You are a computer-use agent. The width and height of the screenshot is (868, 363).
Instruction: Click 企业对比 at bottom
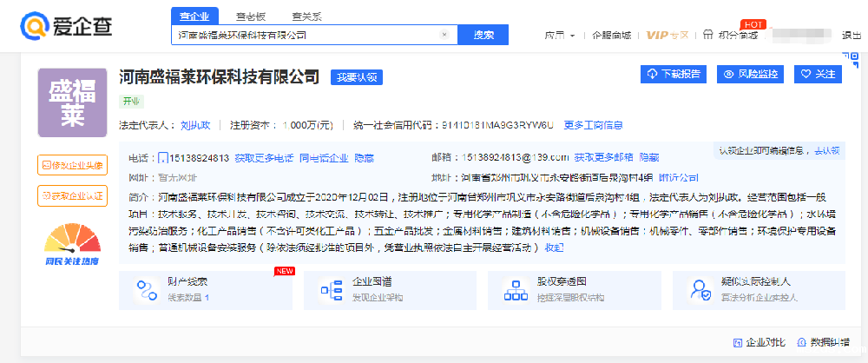tap(759, 342)
